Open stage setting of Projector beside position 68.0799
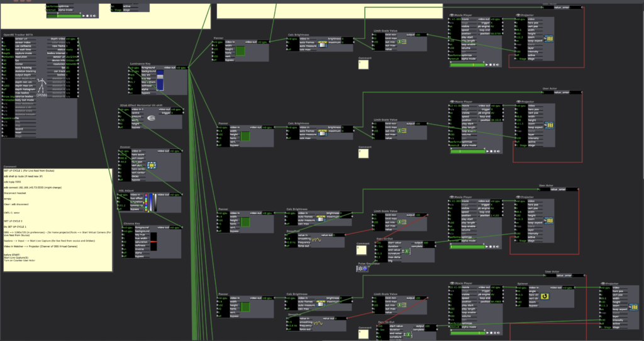The image size is (644, 341). pos(521,59)
